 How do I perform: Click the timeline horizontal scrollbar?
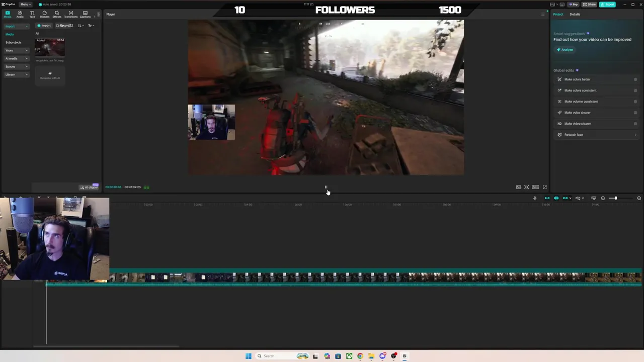106,346
